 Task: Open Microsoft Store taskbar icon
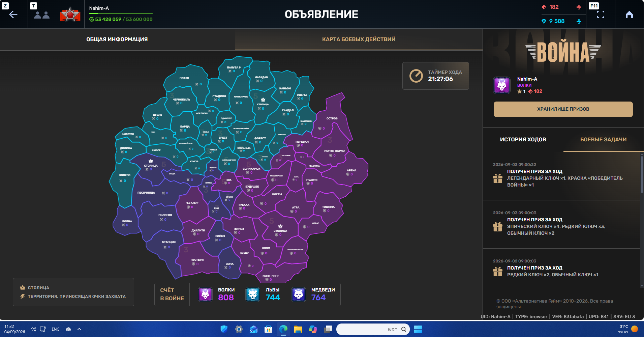268,329
